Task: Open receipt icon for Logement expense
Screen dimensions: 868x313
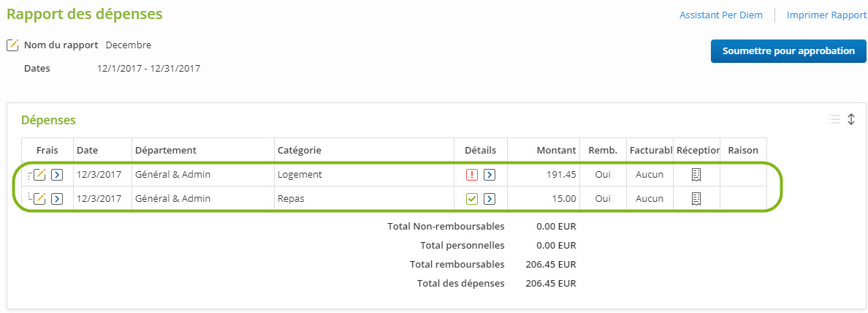Action: pyautogui.click(x=696, y=175)
